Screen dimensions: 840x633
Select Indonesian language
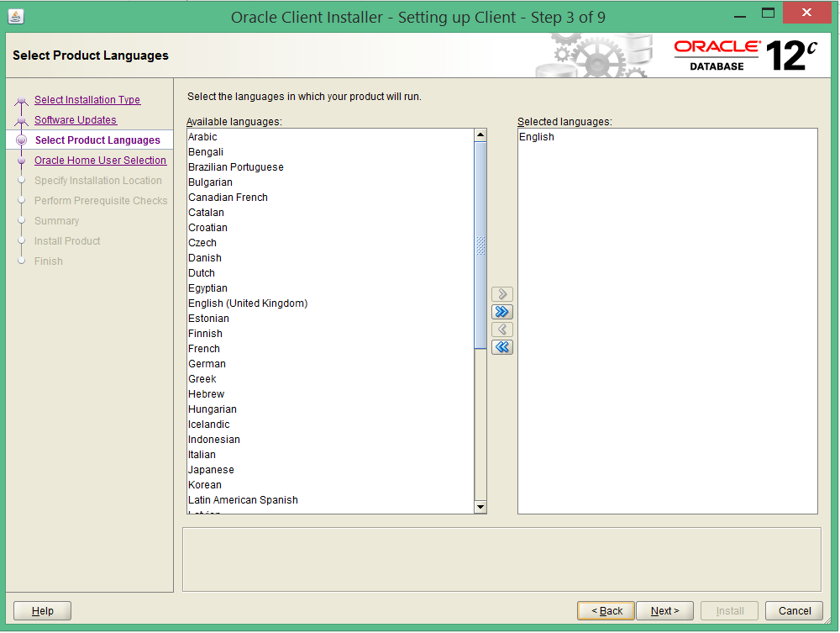[330, 439]
